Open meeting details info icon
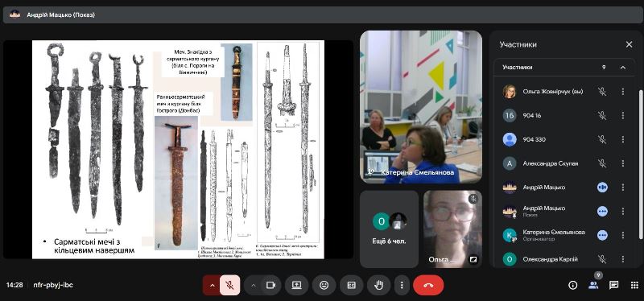 pos(572,285)
